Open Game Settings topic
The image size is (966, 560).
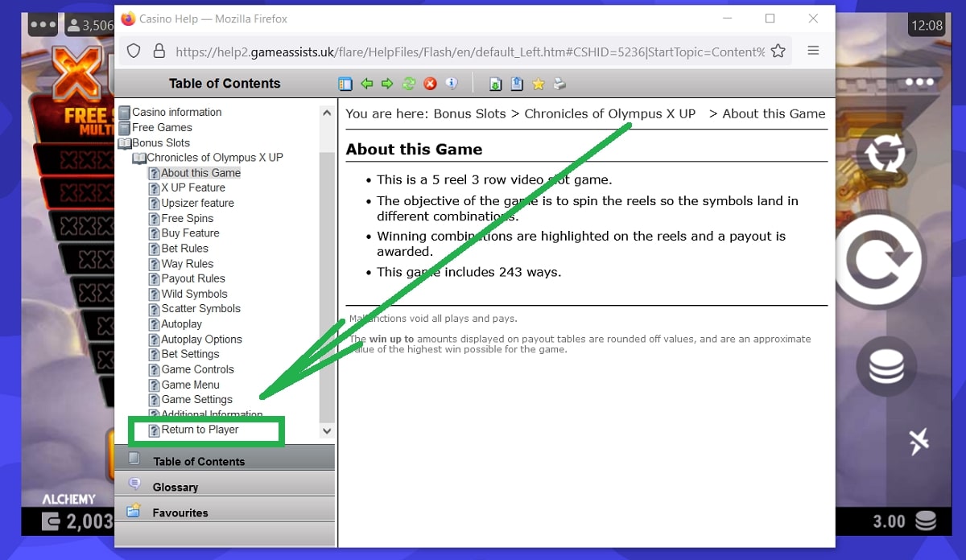tap(190, 399)
